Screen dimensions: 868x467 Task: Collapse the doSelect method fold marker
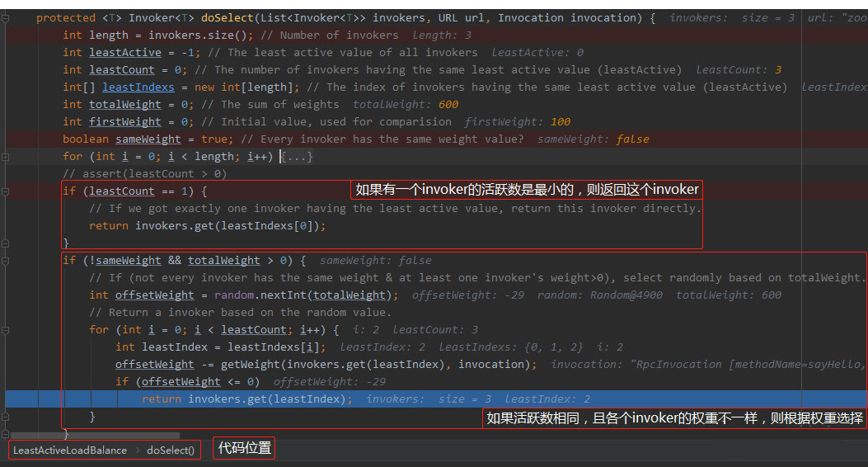pos(5,18)
